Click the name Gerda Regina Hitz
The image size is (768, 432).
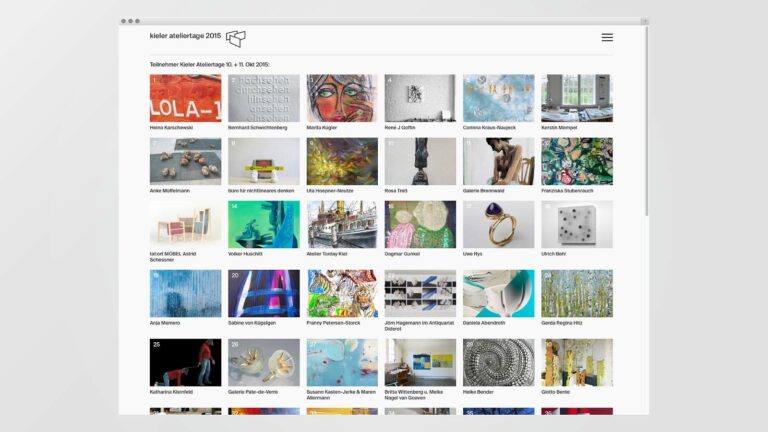pos(562,323)
